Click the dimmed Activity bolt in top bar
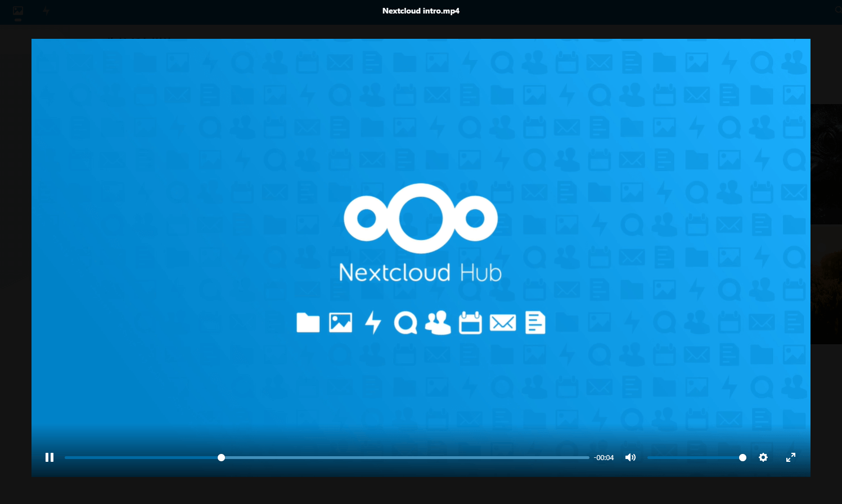 [x=46, y=11]
